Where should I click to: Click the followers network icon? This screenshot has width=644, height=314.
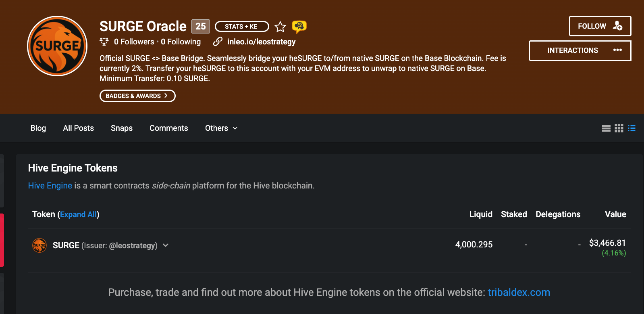pos(104,42)
